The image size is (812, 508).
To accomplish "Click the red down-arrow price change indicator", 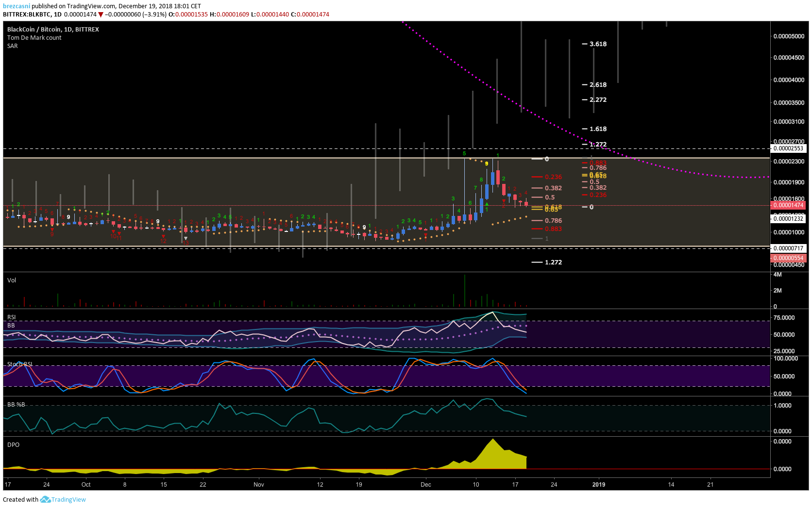I will click(101, 15).
